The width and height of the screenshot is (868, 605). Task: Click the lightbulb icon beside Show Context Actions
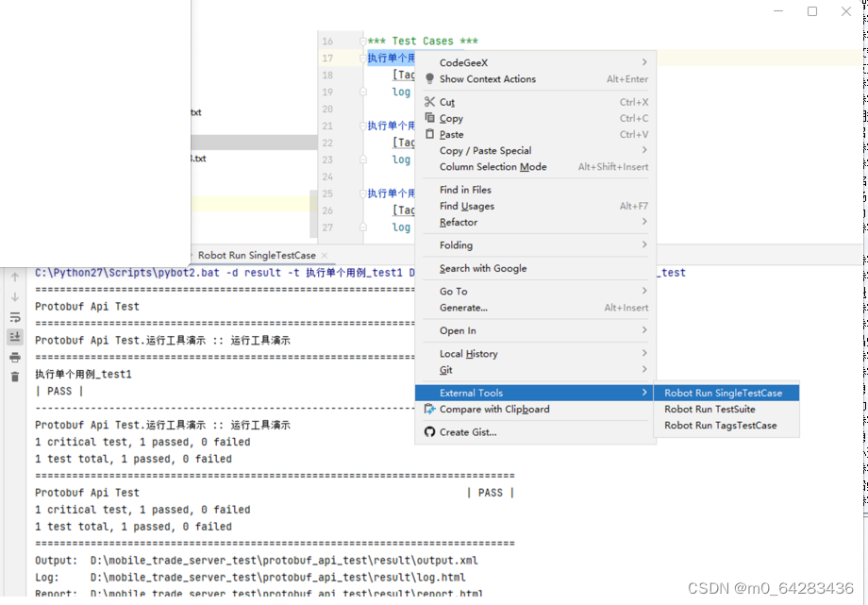click(428, 79)
